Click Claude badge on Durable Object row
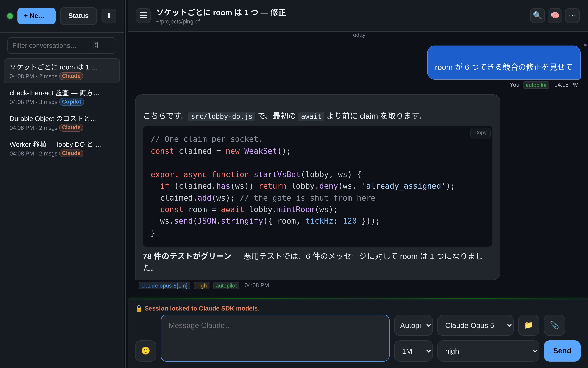 pyautogui.click(x=71, y=128)
